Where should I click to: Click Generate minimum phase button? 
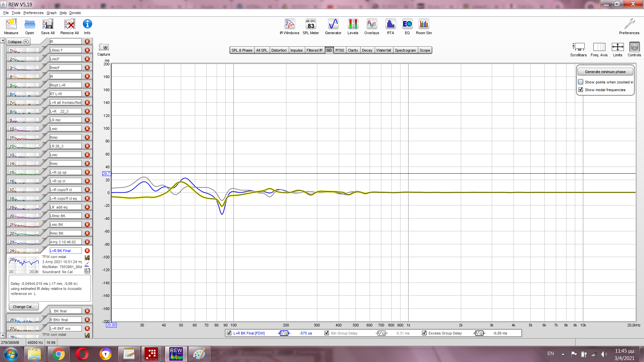605,72
